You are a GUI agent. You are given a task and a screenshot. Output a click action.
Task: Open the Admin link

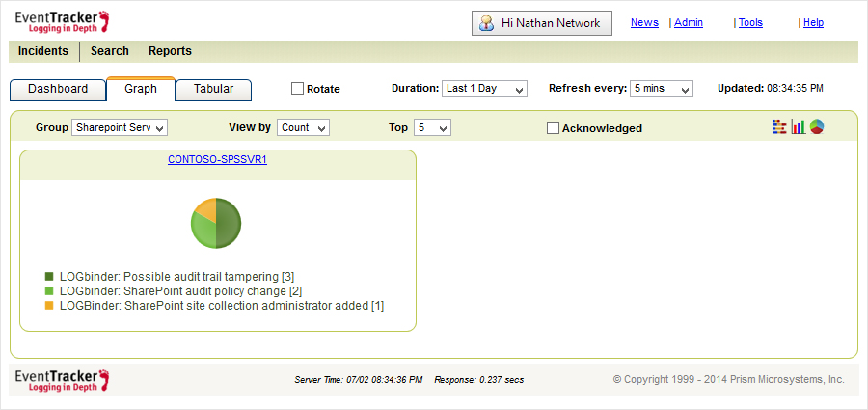688,23
